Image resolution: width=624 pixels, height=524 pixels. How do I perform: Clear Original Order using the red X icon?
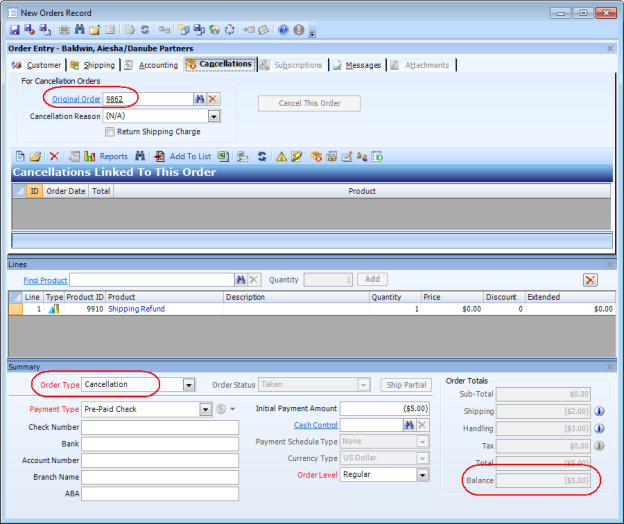[x=213, y=99]
